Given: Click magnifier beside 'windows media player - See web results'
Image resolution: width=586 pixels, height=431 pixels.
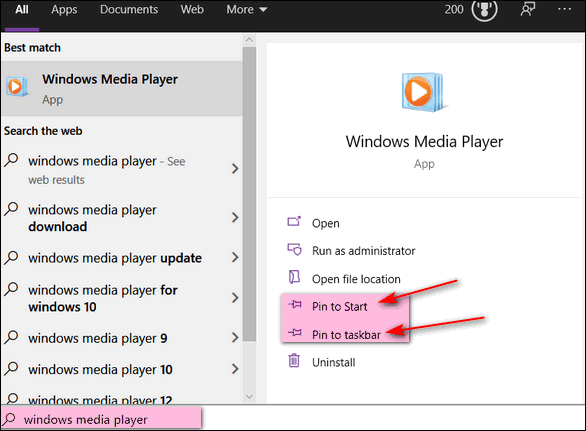Looking at the screenshot, I should tap(11, 160).
